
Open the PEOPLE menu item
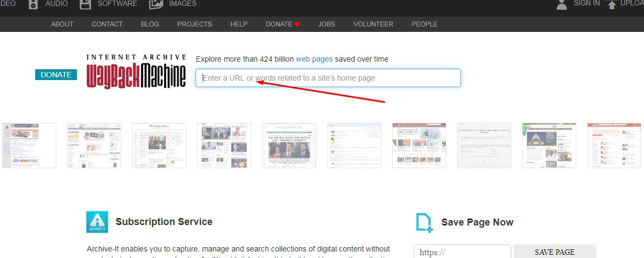425,24
